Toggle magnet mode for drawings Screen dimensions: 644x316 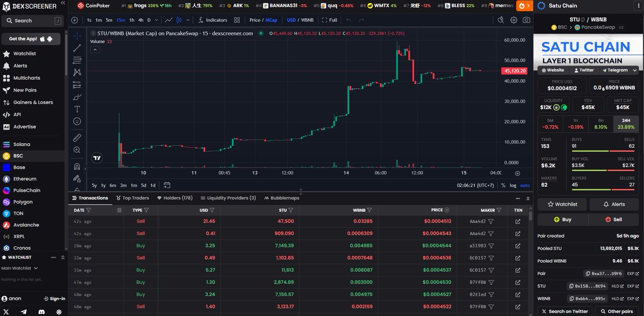point(77,167)
